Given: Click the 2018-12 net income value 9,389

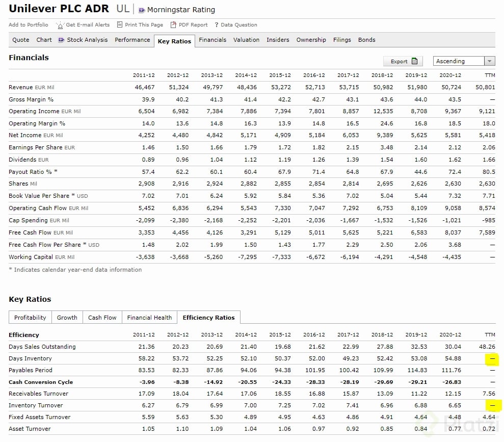Looking at the screenshot, I should point(385,135).
